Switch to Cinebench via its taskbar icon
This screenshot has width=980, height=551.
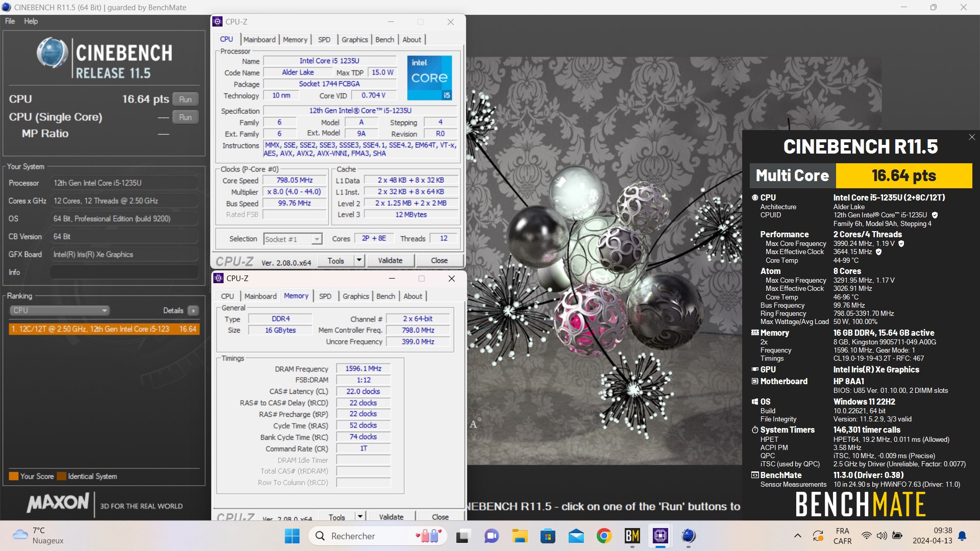click(x=689, y=536)
